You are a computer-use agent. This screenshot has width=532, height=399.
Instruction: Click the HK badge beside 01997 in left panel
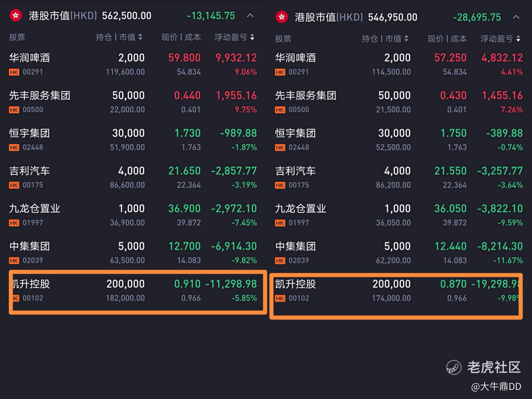[14, 223]
